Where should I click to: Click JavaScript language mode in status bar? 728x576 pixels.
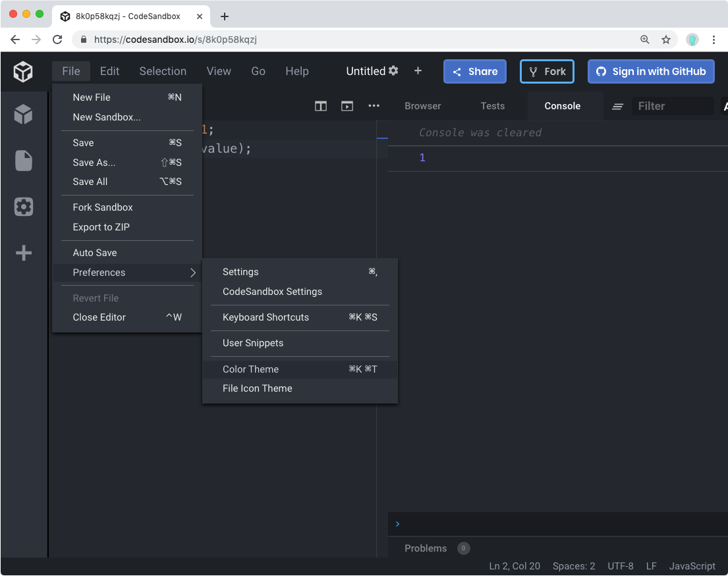tap(692, 566)
